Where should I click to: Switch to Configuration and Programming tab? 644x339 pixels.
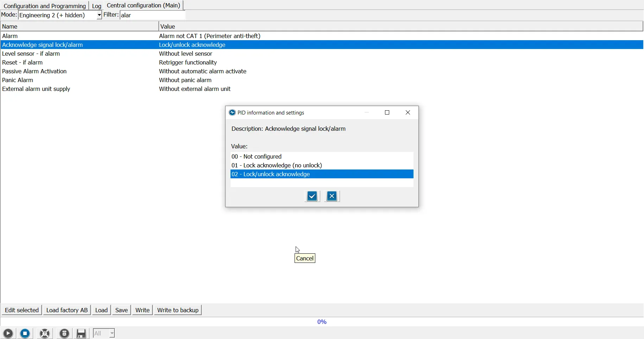click(45, 6)
